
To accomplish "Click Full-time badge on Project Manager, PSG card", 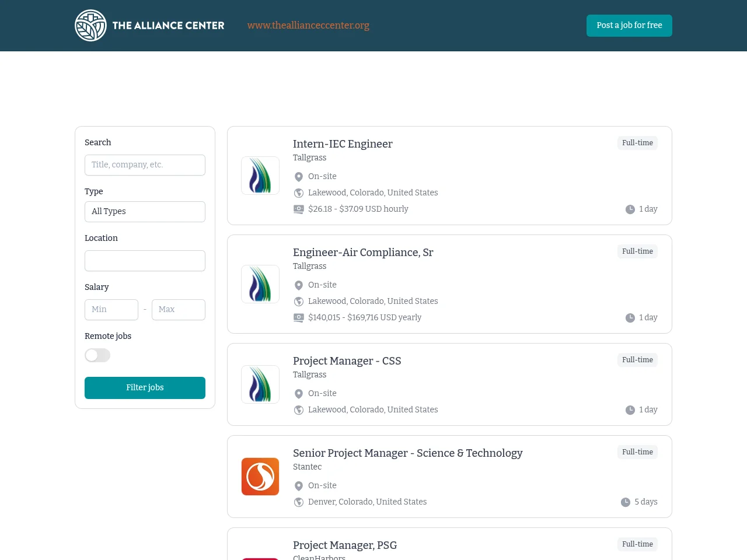I will [x=637, y=544].
